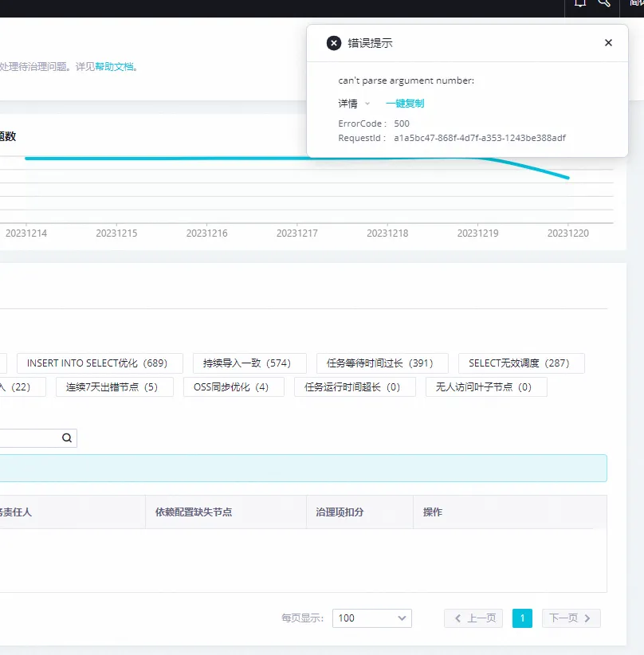
Task: Select the INSERT INTO SELECT优化 (689) filter
Action: point(100,363)
